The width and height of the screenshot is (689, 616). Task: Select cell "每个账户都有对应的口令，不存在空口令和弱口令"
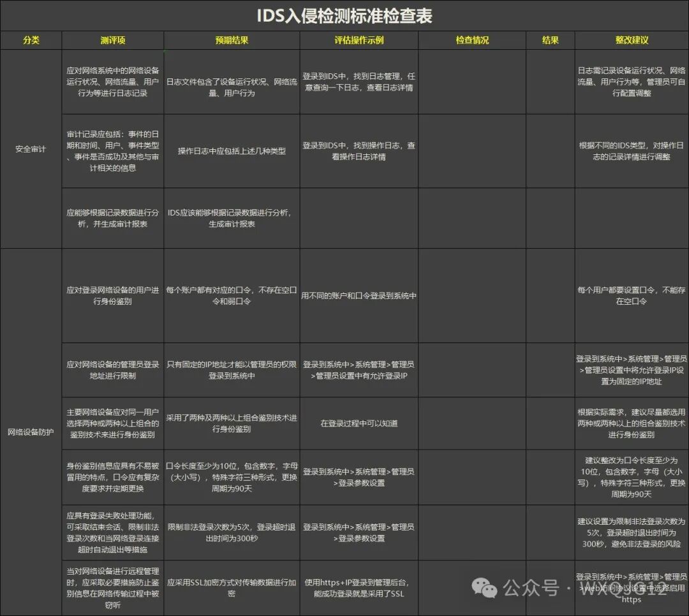pyautogui.click(x=232, y=296)
